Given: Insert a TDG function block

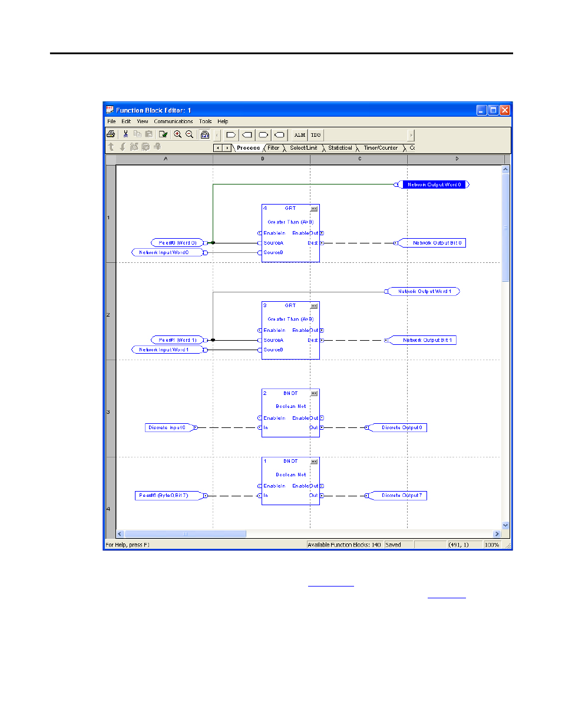Looking at the screenshot, I should point(316,135).
